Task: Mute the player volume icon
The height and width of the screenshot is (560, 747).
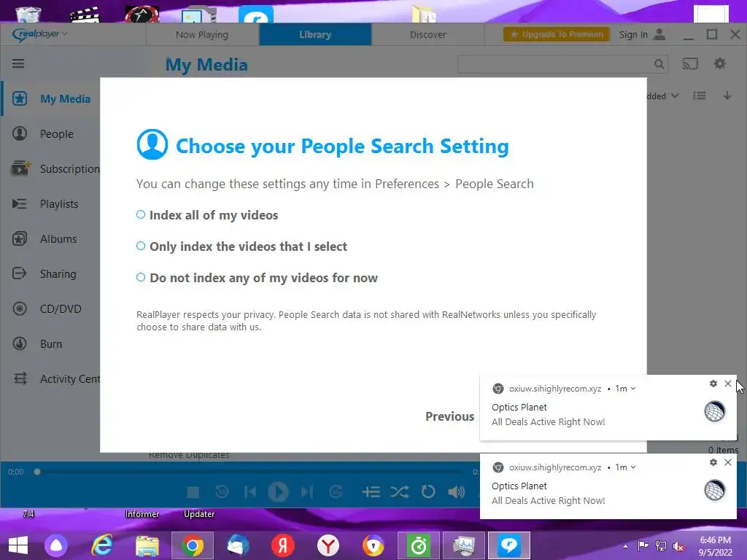Action: click(456, 491)
